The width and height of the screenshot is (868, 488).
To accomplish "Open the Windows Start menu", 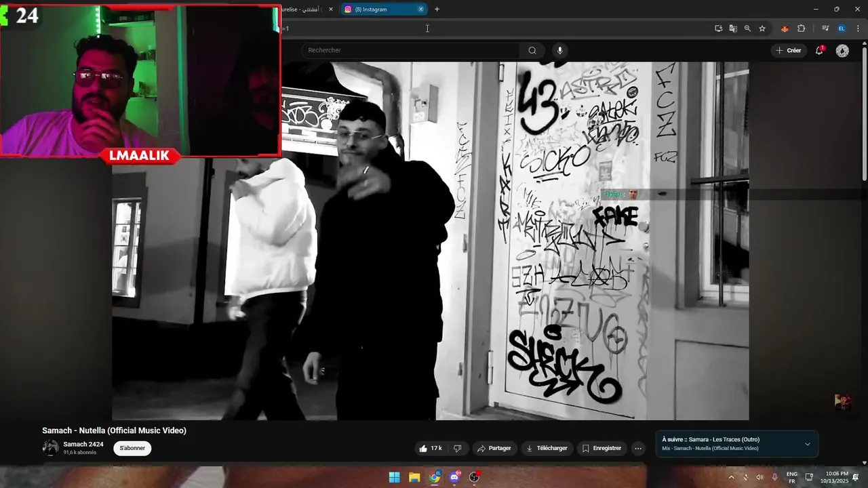I will tap(394, 477).
